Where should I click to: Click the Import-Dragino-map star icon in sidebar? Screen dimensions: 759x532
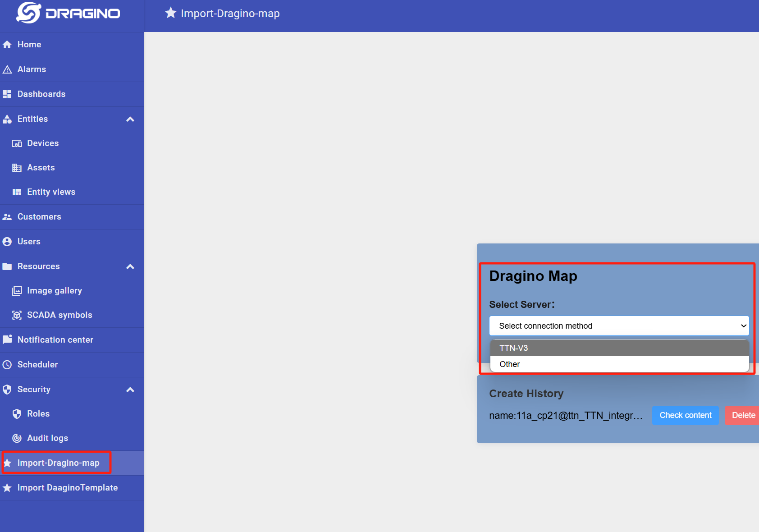coord(7,463)
